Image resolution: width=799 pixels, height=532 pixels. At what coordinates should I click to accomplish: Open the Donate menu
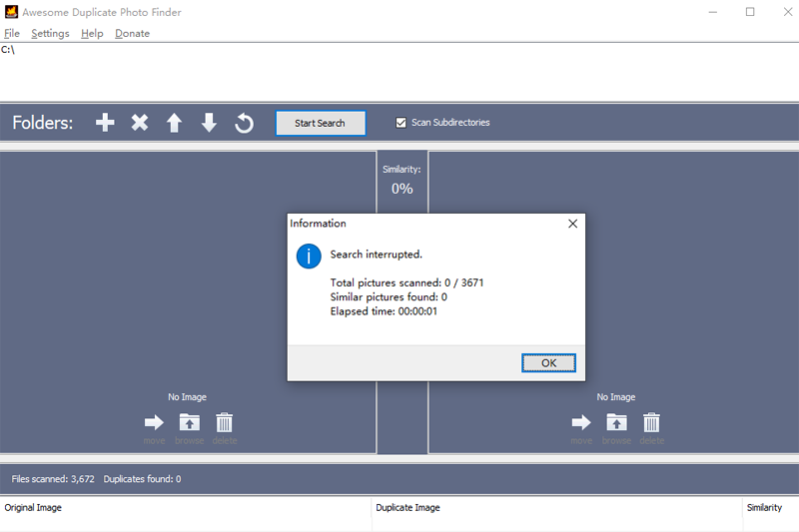click(132, 33)
